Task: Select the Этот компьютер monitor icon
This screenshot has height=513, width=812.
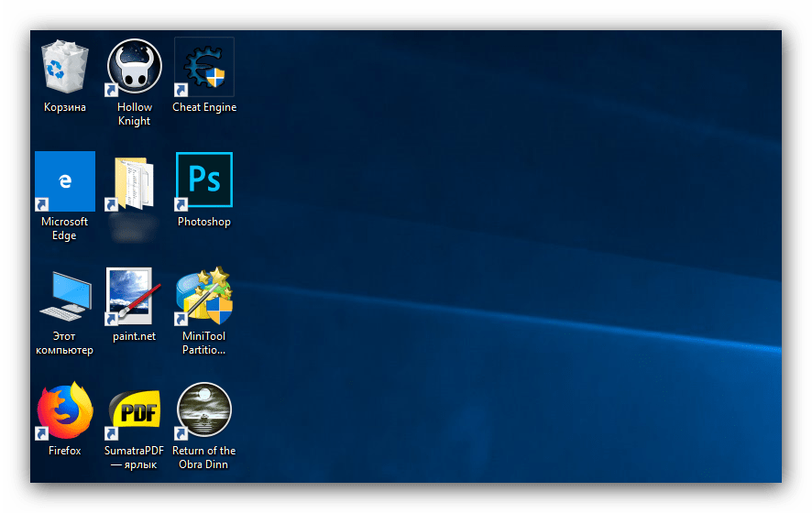Action: point(65,296)
